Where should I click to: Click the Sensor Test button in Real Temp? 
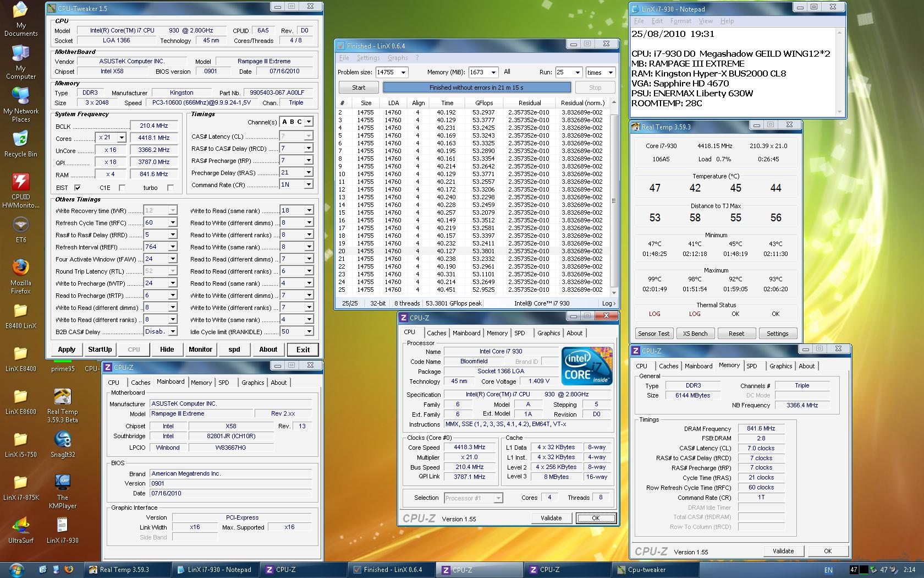click(x=653, y=334)
